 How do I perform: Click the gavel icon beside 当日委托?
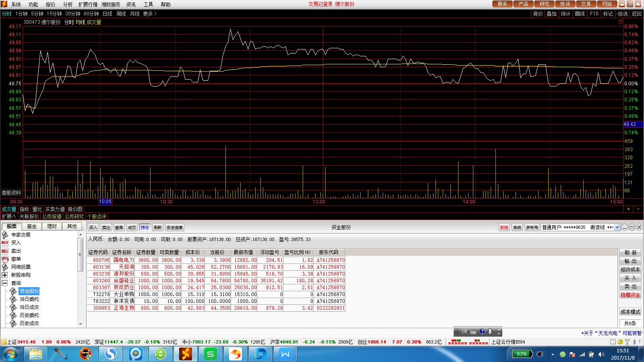click(13, 299)
